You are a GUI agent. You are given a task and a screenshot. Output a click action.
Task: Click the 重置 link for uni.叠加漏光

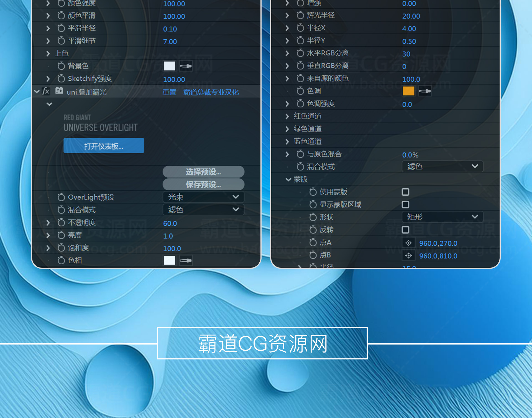(169, 92)
